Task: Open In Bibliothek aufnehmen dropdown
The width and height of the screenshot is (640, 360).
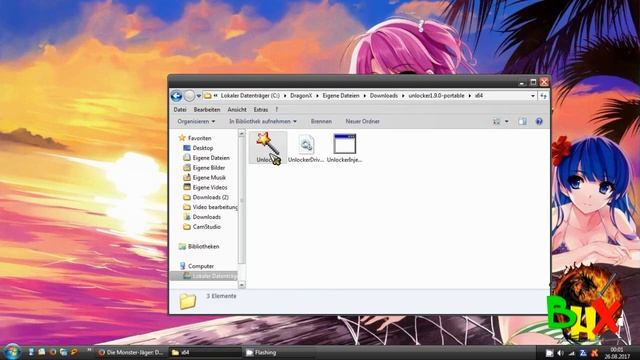Action: click(263, 121)
